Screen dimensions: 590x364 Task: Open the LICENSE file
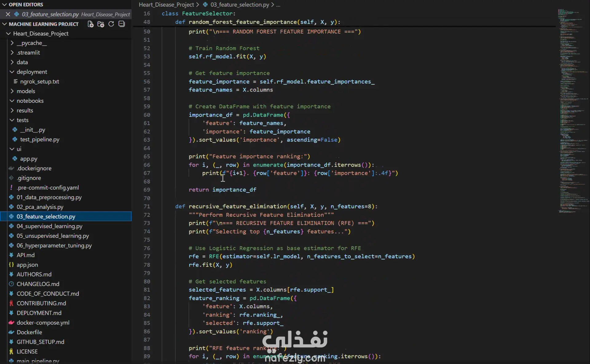click(27, 351)
